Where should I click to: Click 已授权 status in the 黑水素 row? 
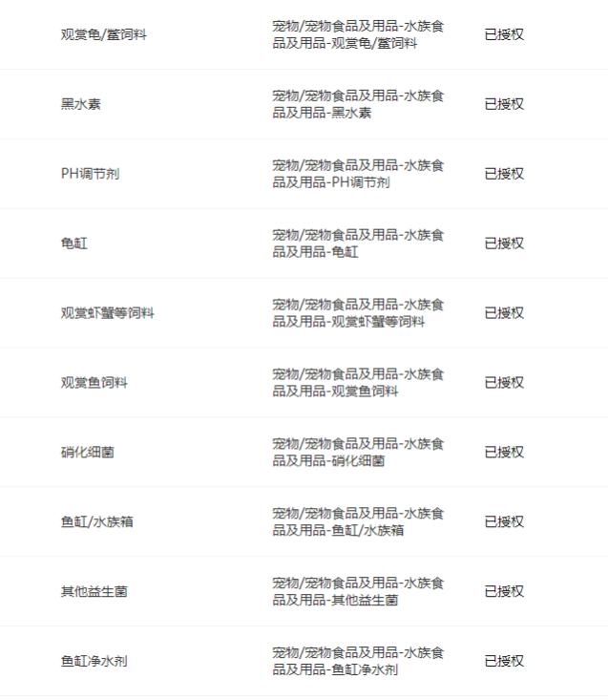504,105
